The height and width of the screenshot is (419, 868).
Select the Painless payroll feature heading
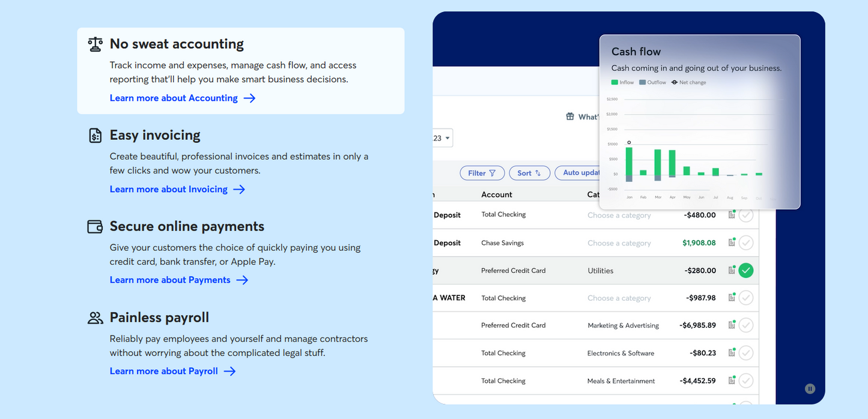159,318
